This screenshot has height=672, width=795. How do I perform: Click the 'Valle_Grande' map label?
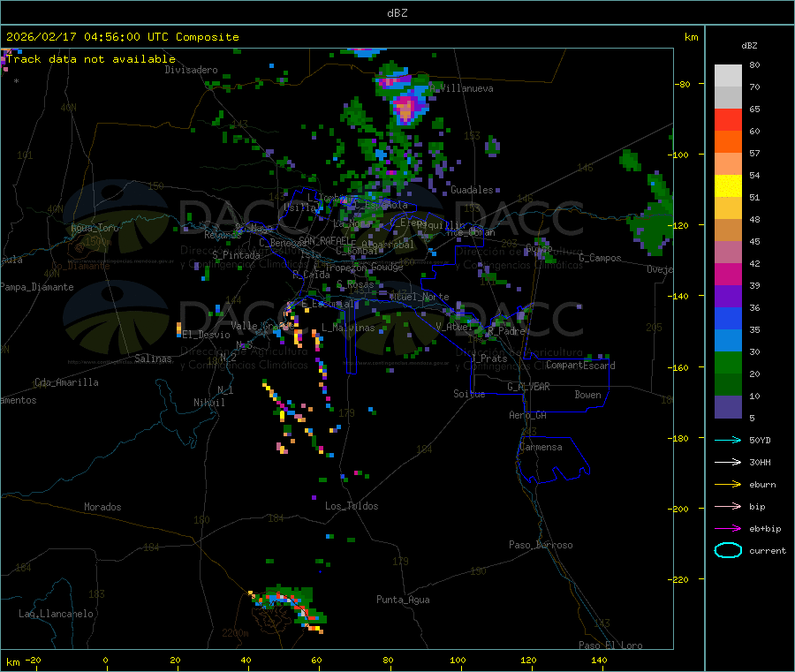262,326
